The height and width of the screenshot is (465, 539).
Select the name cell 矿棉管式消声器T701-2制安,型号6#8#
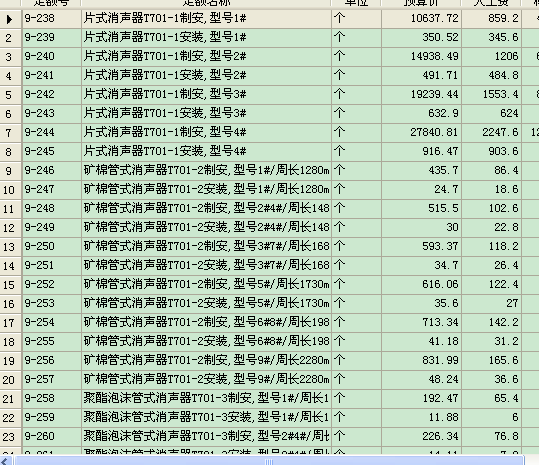coord(206,322)
